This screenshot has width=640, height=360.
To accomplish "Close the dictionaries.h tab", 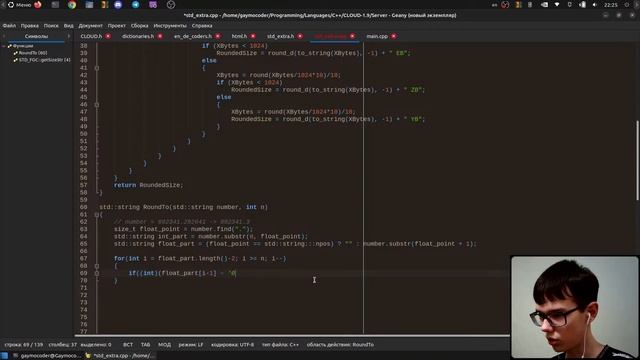I will click(160, 36).
